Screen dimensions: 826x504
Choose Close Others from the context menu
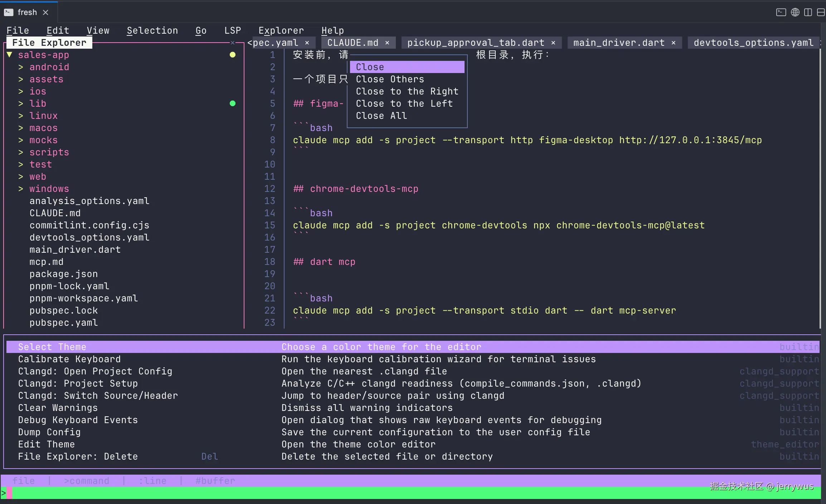[x=390, y=79]
